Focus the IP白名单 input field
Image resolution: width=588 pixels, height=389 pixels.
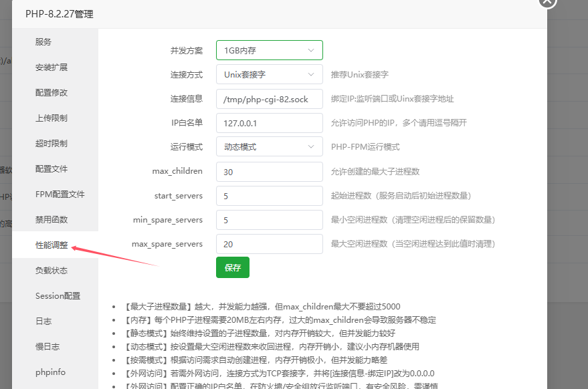tap(270, 123)
